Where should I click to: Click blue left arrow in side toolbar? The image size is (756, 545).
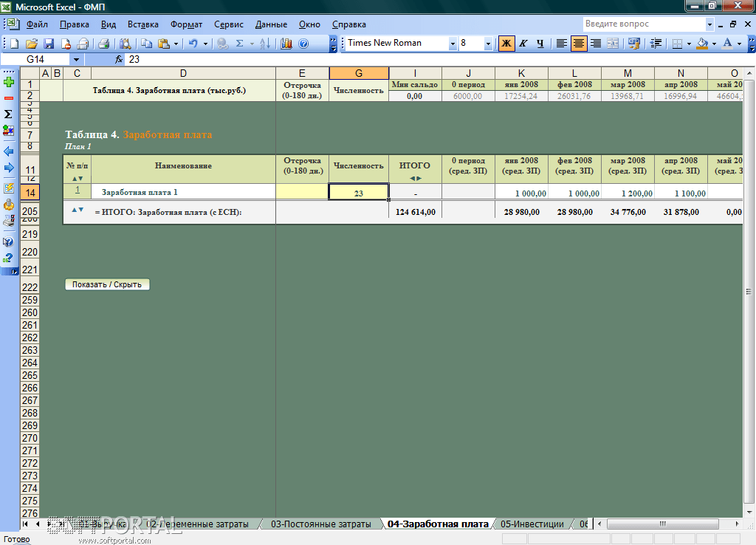tap(9, 151)
